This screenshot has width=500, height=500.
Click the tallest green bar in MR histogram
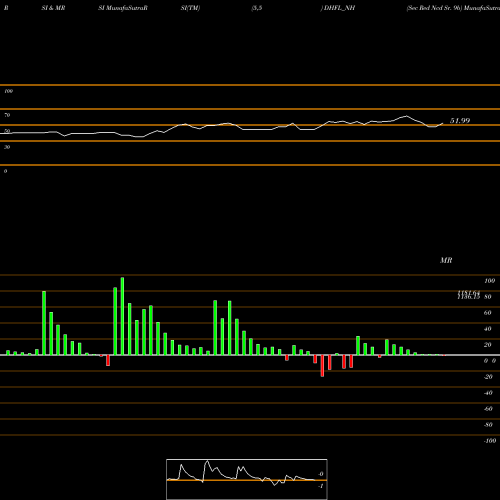122,316
